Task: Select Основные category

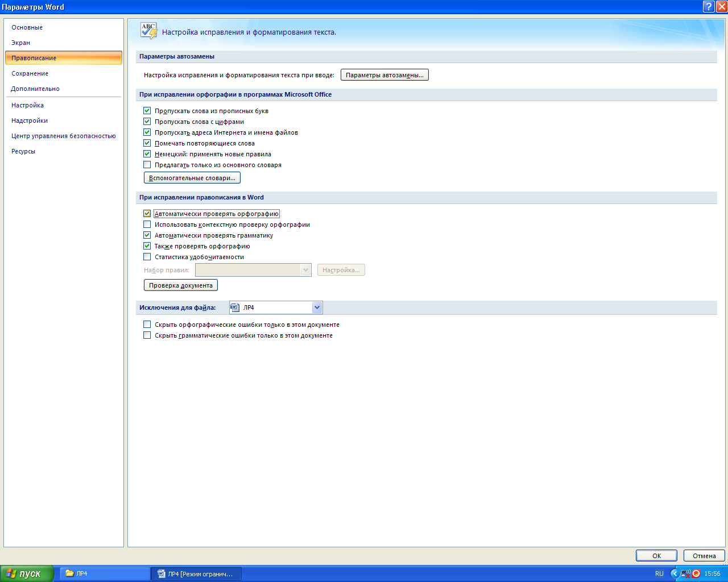Action: point(63,27)
